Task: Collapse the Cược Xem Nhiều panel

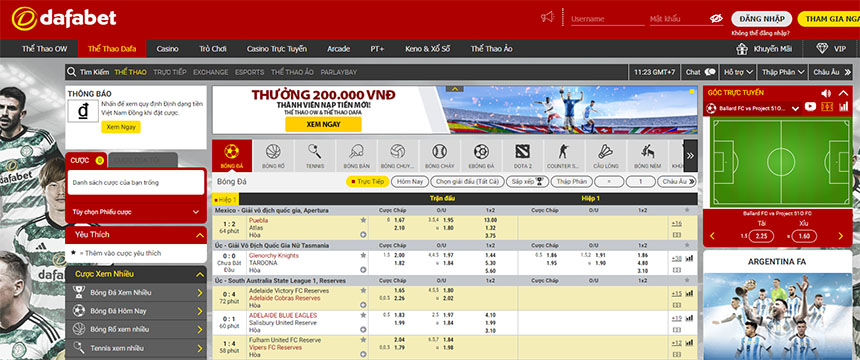Action: pos(199,274)
